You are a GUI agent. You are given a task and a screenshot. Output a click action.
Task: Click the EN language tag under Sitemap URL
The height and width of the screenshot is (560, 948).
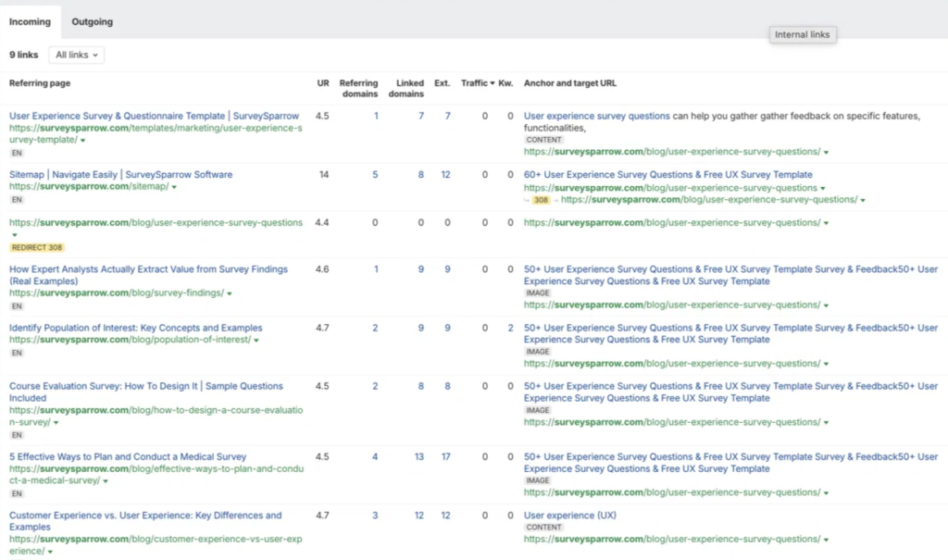(17, 200)
